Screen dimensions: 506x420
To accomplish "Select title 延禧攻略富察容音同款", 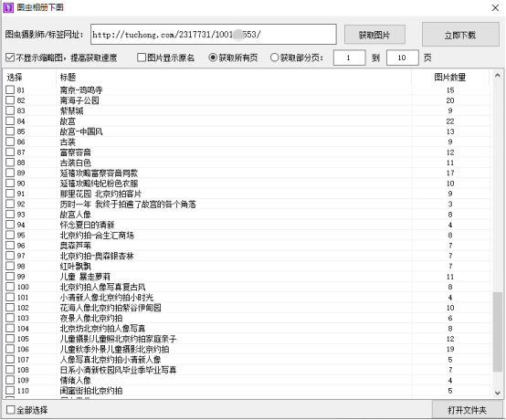I will [x=99, y=173].
